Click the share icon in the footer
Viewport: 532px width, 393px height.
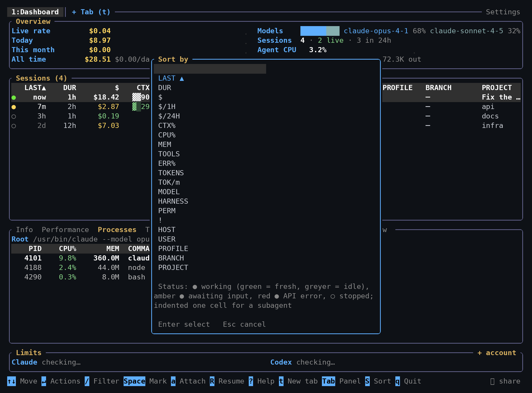[492, 381]
